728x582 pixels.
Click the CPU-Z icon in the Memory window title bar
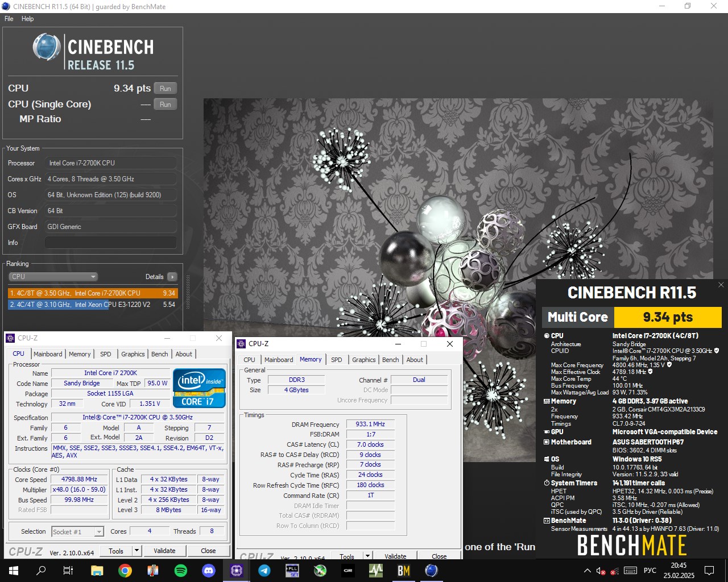(x=242, y=344)
